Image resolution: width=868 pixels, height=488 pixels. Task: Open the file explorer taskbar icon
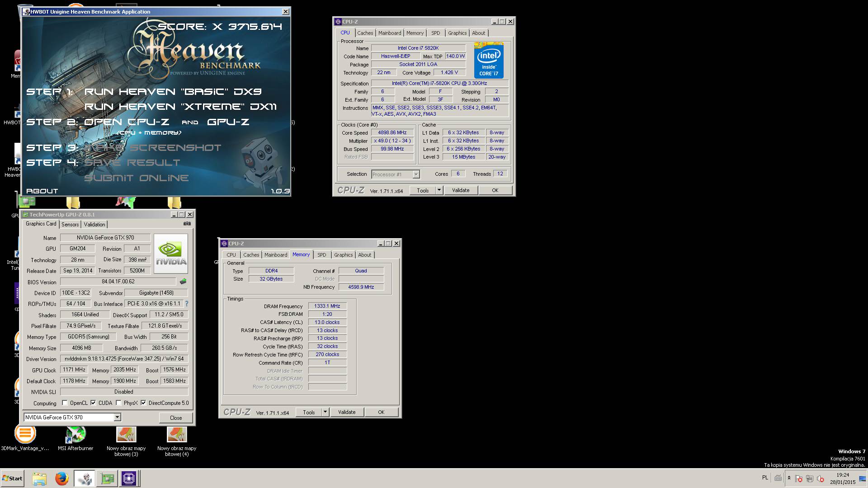(39, 478)
